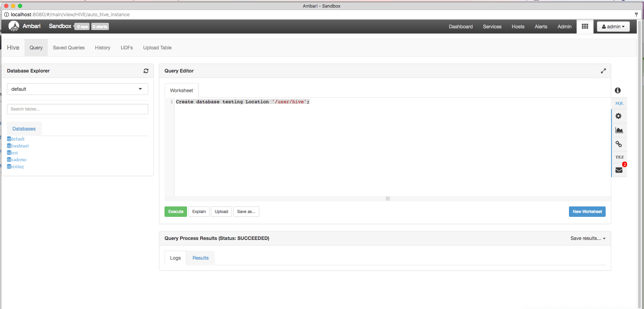
Task: Click the Sandbox cluster name
Action: pyautogui.click(x=60, y=26)
